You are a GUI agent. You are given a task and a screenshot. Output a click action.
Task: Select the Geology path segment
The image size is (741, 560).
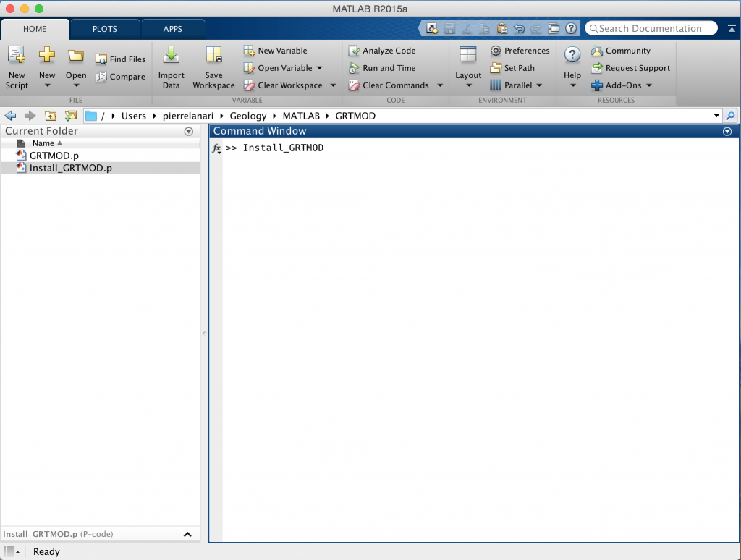pos(248,116)
